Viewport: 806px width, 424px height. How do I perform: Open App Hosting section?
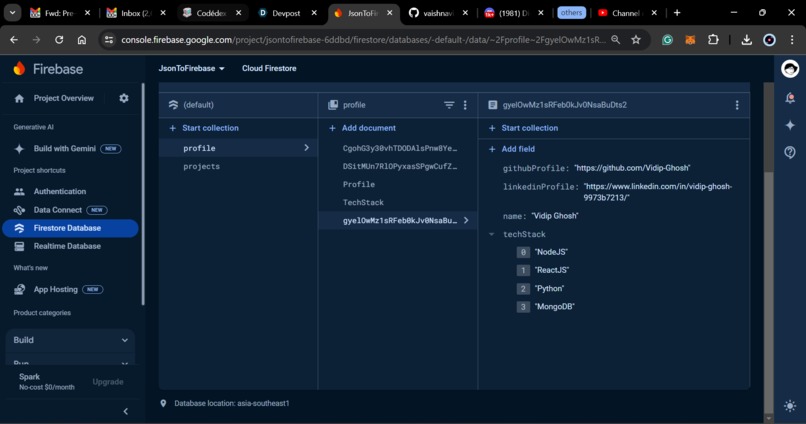(58, 289)
